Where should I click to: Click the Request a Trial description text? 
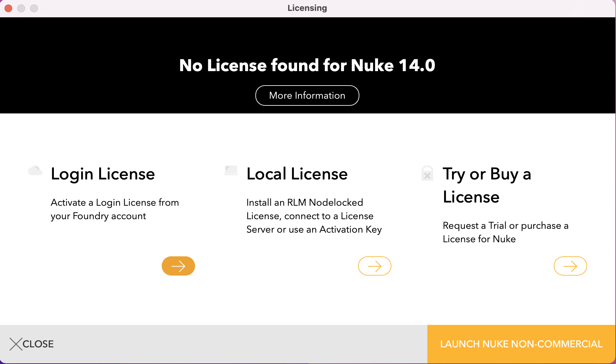(506, 232)
